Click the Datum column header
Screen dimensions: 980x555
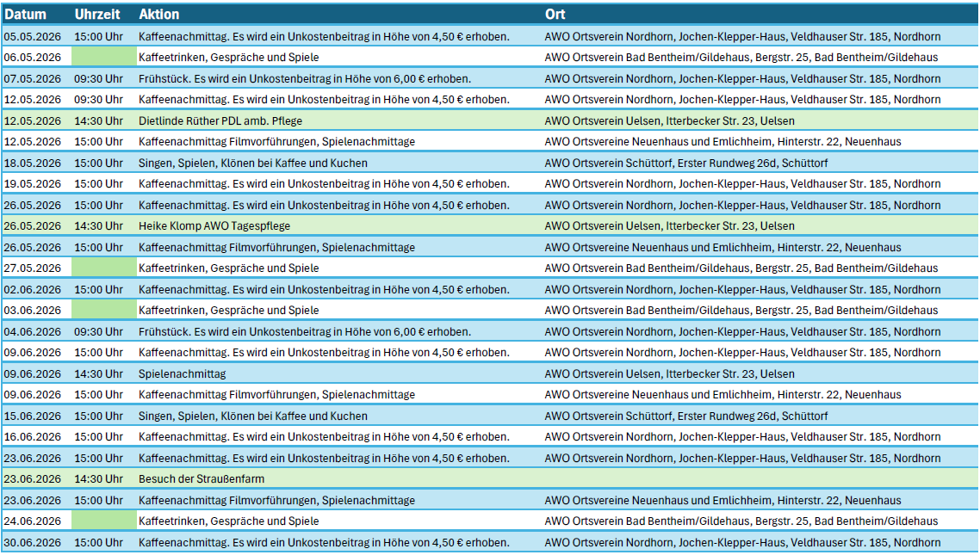pyautogui.click(x=26, y=15)
